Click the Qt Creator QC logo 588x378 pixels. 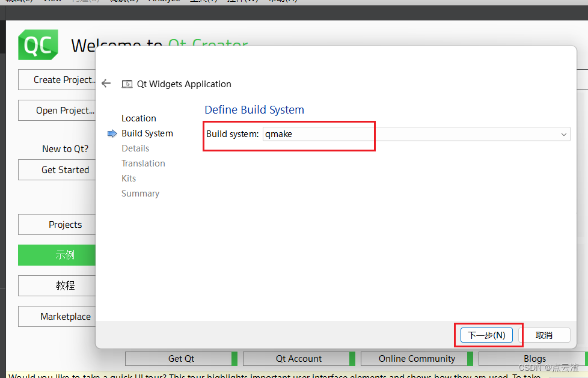38,44
